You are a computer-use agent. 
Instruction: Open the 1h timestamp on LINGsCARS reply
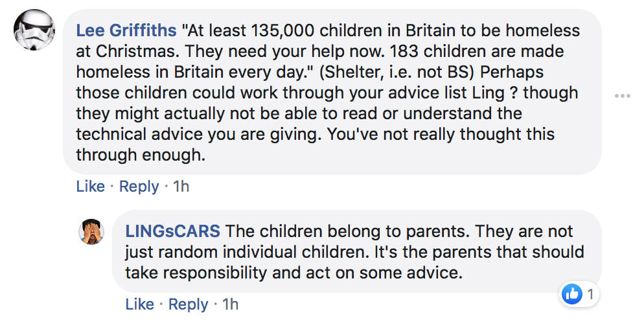pyautogui.click(x=230, y=304)
